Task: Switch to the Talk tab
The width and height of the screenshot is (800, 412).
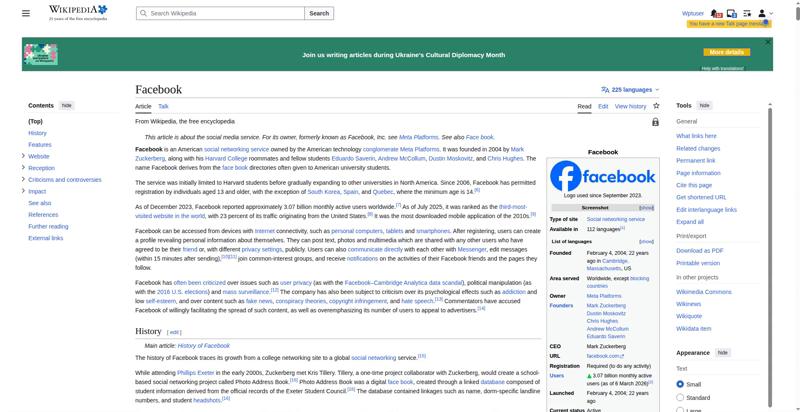Action: click(x=163, y=107)
